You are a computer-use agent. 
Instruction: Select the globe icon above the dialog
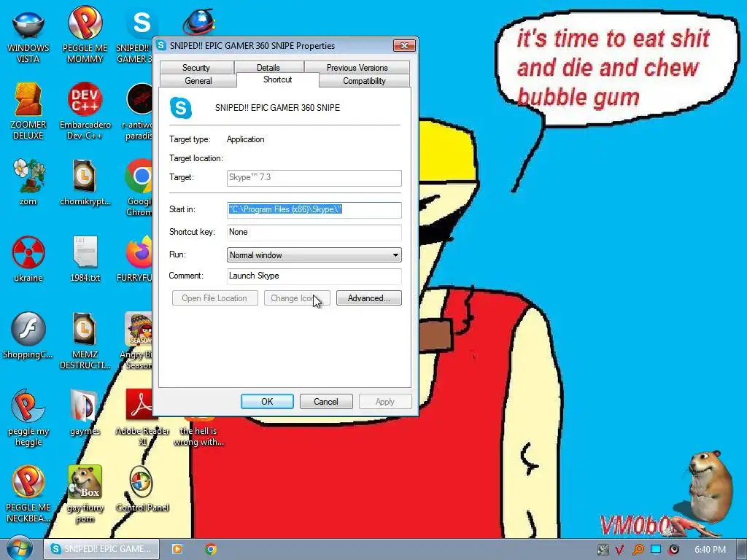pyautogui.click(x=198, y=22)
